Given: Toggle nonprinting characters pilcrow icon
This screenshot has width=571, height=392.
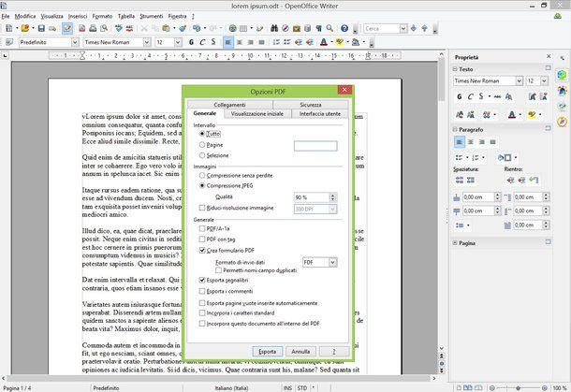Looking at the screenshot, I should pos(318,28).
